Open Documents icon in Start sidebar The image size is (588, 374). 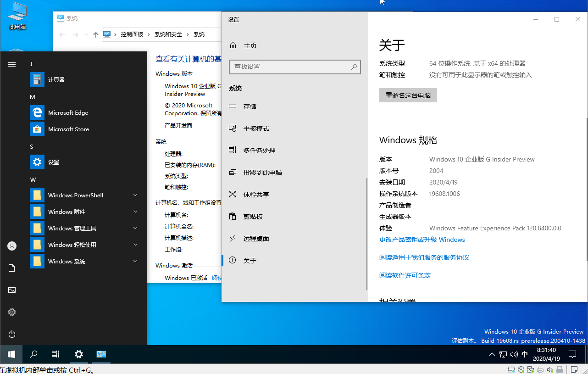tap(12, 268)
